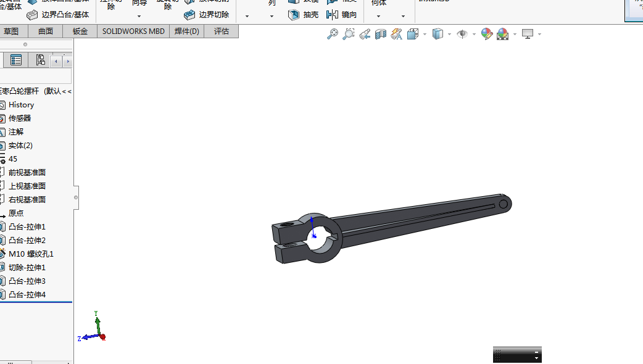Switch to the Surfaces (曲面) tab

(46, 31)
